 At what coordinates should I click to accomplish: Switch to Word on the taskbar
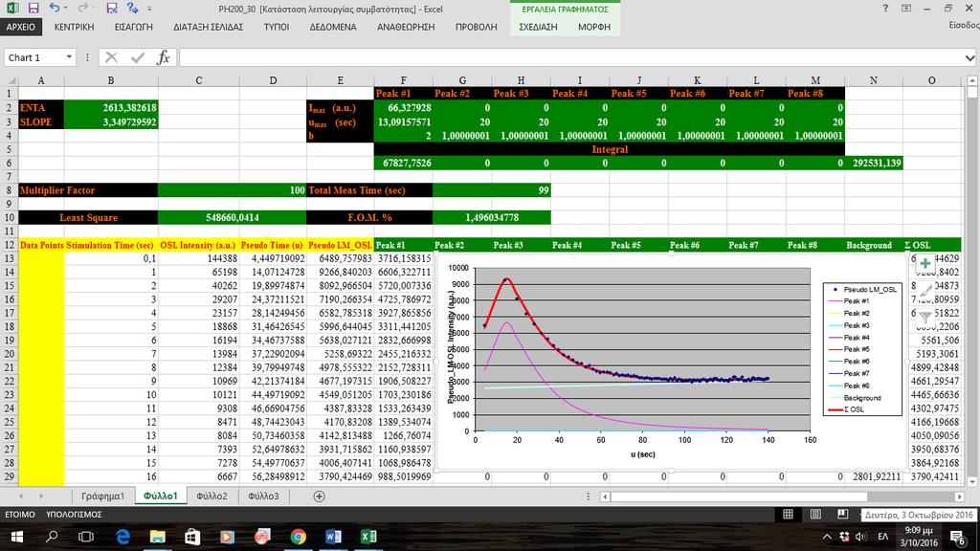click(333, 537)
